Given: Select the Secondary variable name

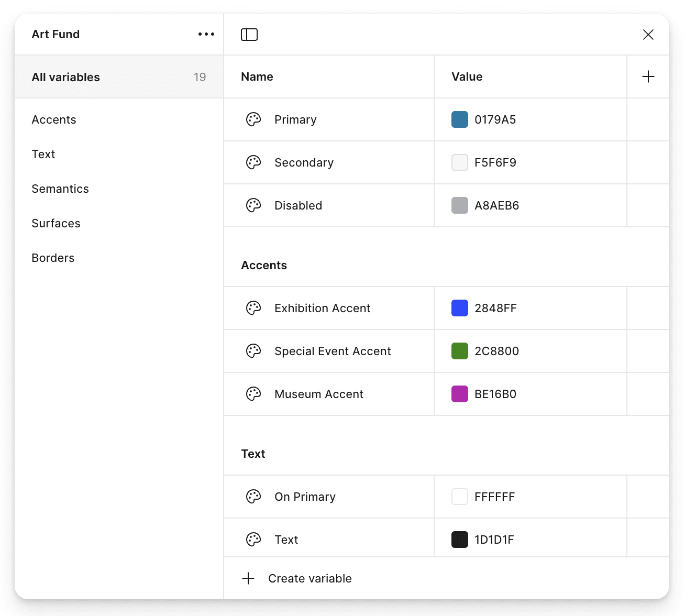Looking at the screenshot, I should pos(304,162).
